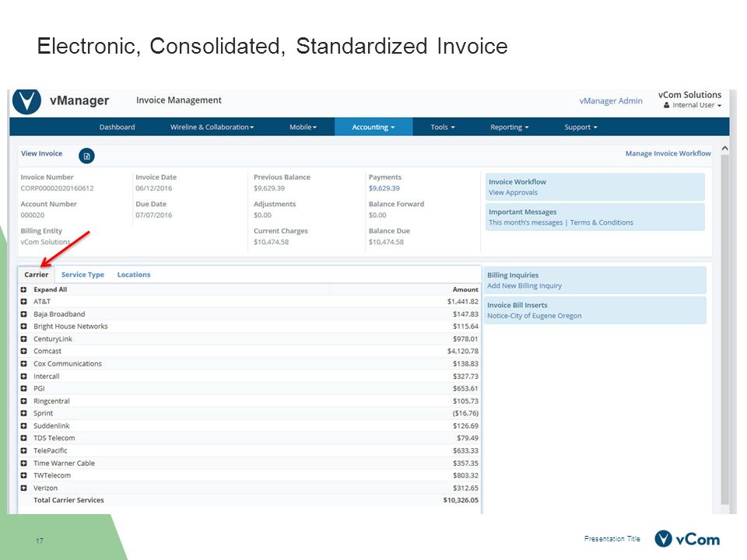Click the View Approvals link
This screenshot has width=747, height=560.
click(513, 192)
